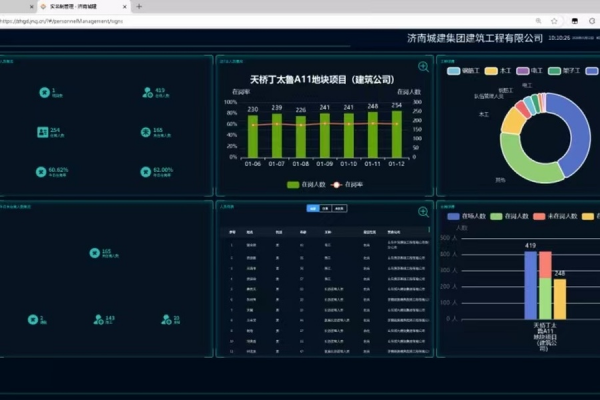This screenshot has width=600, height=400.
Task: Click the teal icon beside the 413 statistic
Action: pyautogui.click(x=146, y=93)
